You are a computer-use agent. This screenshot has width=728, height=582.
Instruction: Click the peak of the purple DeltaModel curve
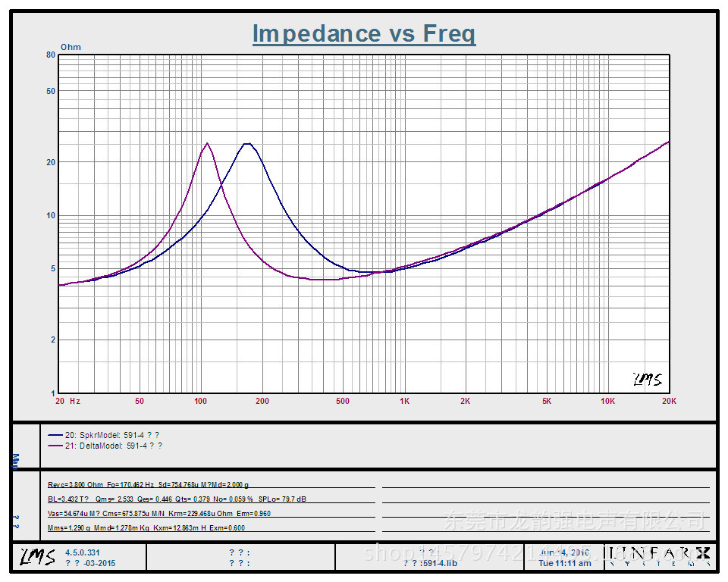207,143
